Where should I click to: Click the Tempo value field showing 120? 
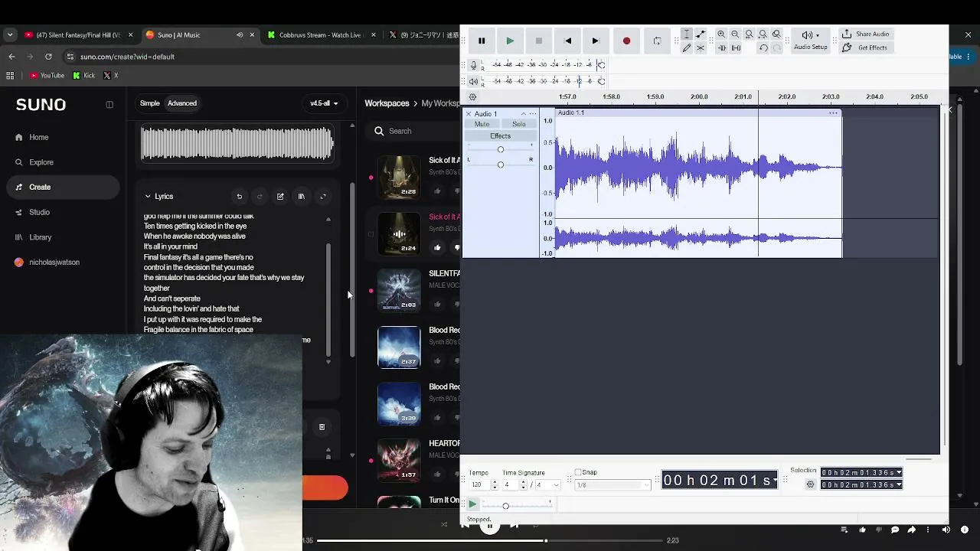click(x=479, y=485)
